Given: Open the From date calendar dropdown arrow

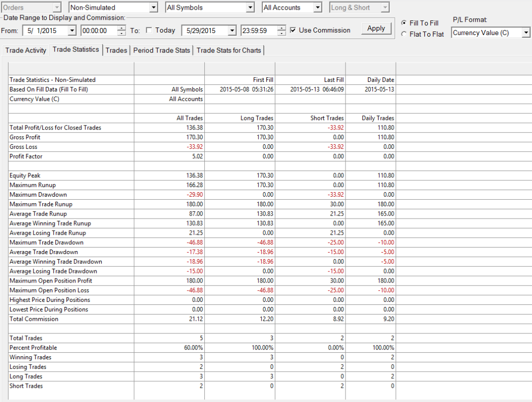Looking at the screenshot, I should coord(72,30).
